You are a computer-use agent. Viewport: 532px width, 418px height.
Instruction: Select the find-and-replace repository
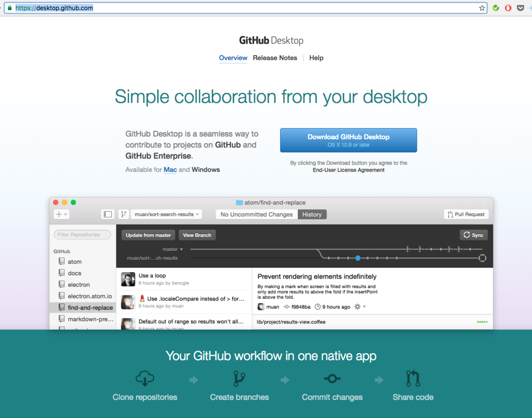pos(83,307)
